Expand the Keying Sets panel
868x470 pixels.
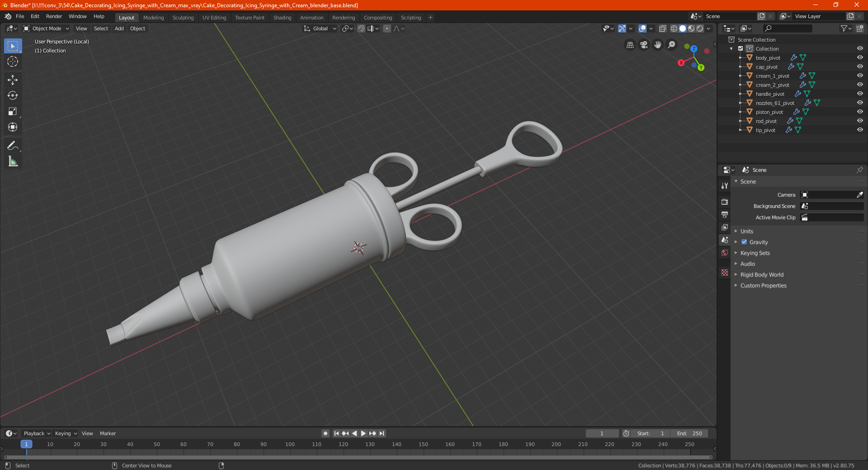[x=755, y=253]
